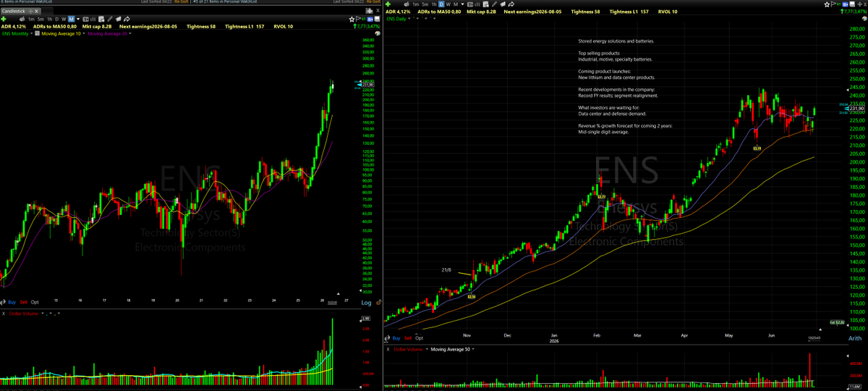Click the link icon beside Log label
The image size is (868, 391).
tap(378, 302)
